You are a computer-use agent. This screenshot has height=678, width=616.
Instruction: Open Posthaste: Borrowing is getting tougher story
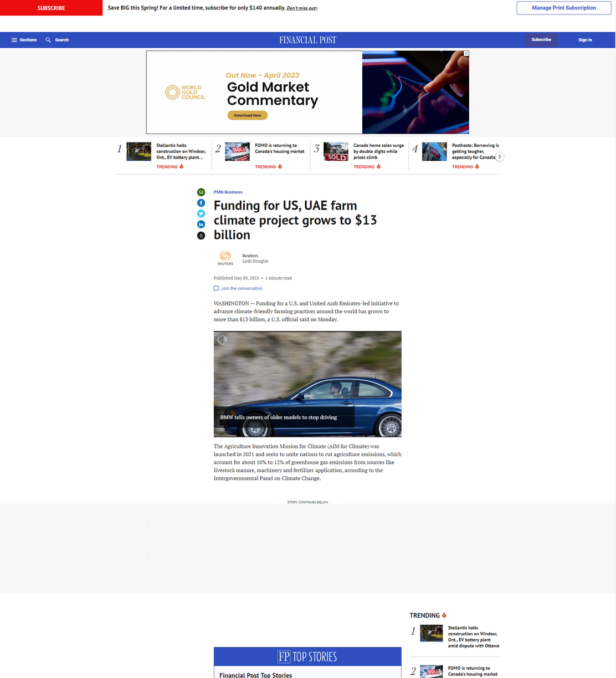[474, 151]
